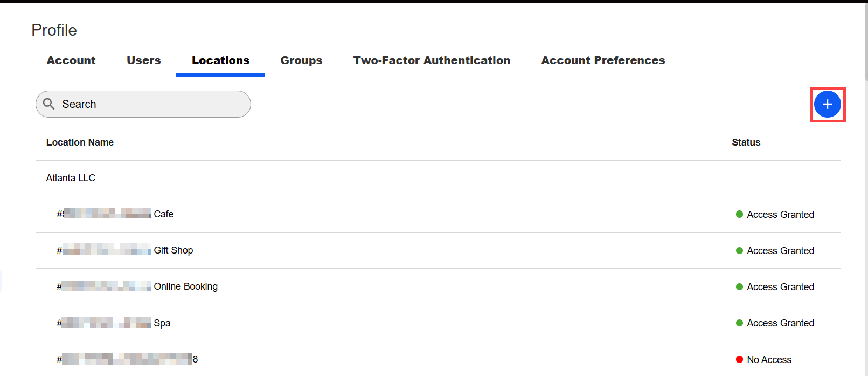Click the green status dot for Cafe

click(x=739, y=214)
